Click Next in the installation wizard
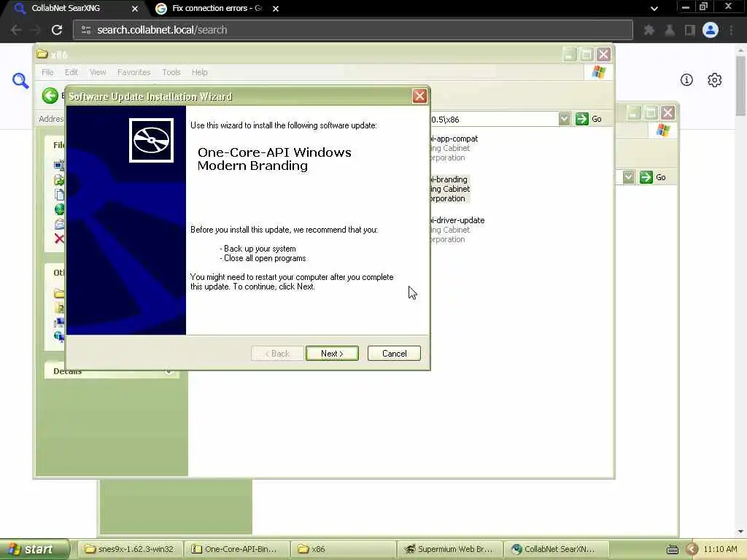The width and height of the screenshot is (747, 560). (332, 354)
